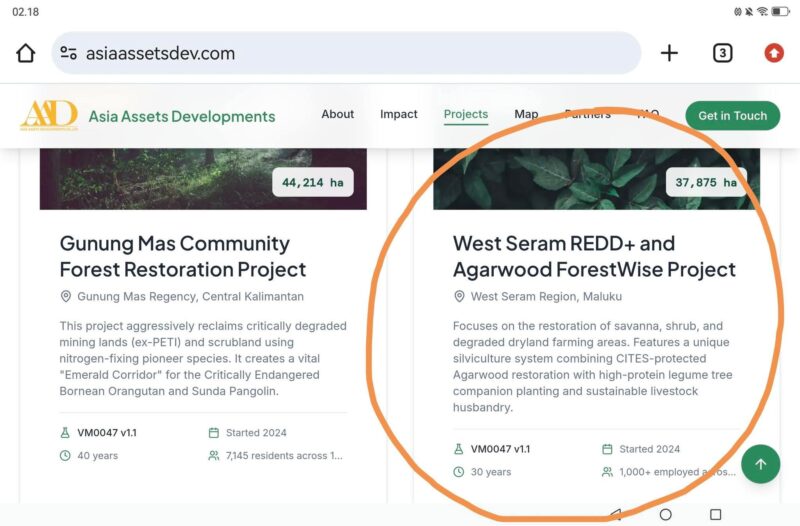Open the About menu item
Screen dimensions: 800x526
(x=337, y=115)
